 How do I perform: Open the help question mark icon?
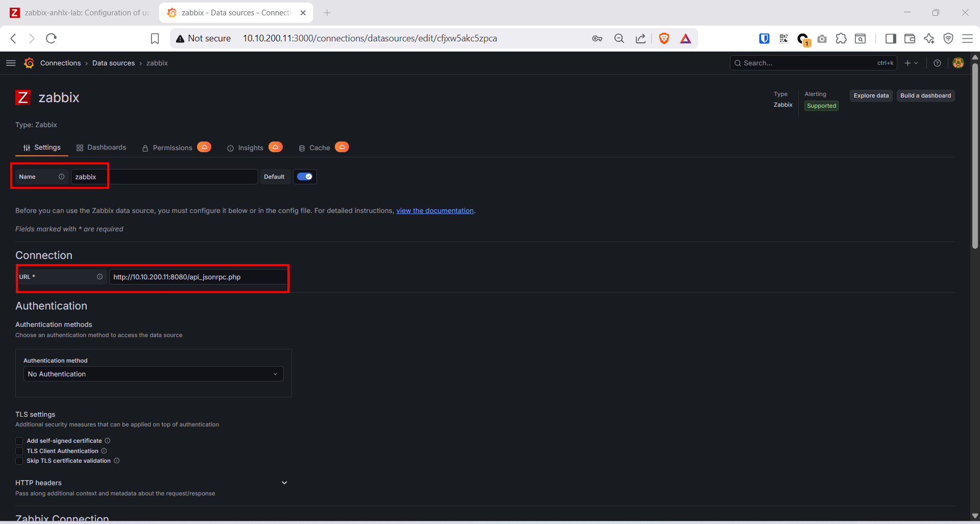(x=937, y=63)
